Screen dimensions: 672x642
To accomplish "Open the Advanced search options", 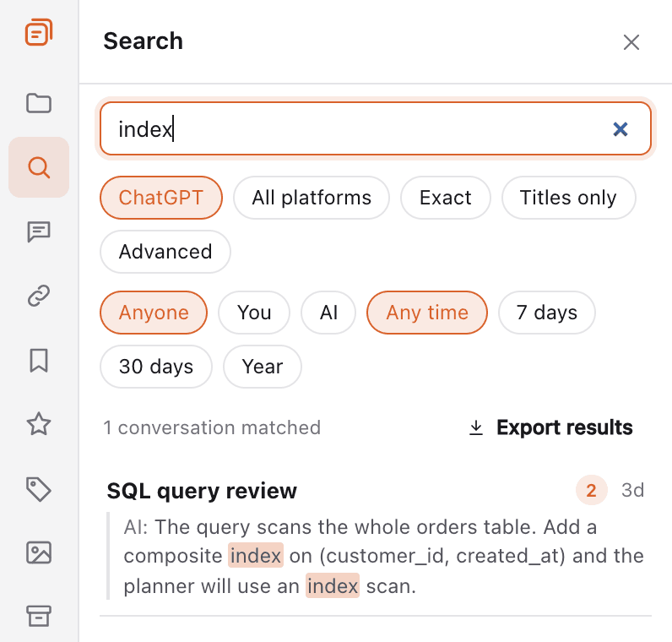I will (x=165, y=252).
